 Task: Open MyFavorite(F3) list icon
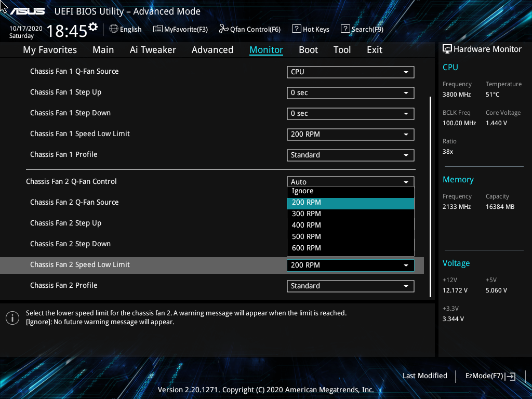158,29
